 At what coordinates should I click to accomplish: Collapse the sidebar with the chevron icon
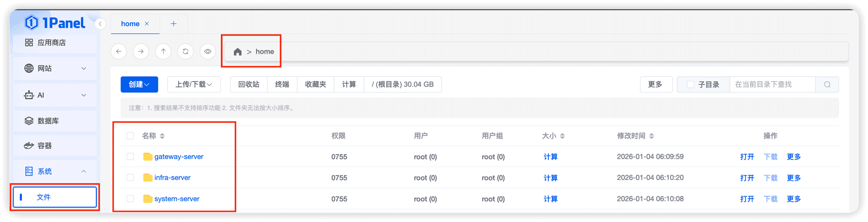100,24
